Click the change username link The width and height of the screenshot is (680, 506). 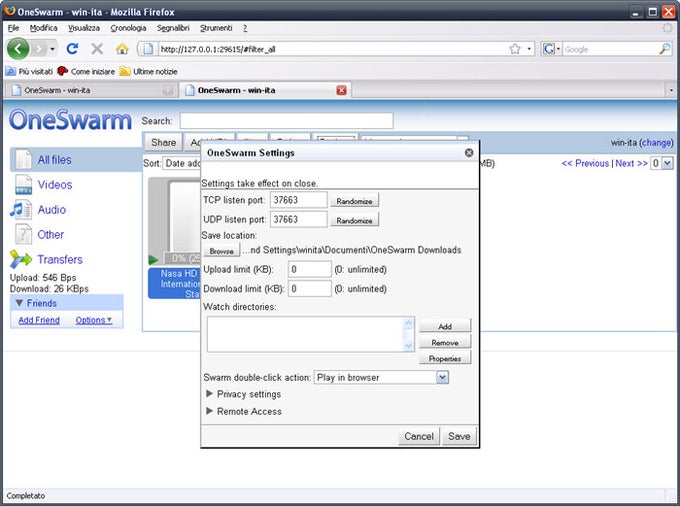tap(656, 143)
